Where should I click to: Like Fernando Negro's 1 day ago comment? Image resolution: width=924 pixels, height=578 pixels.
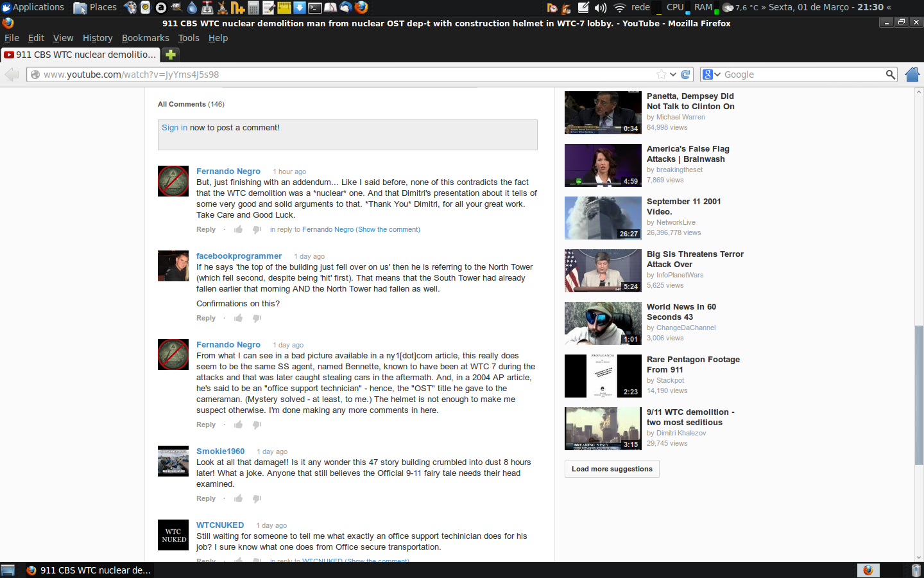click(x=239, y=425)
